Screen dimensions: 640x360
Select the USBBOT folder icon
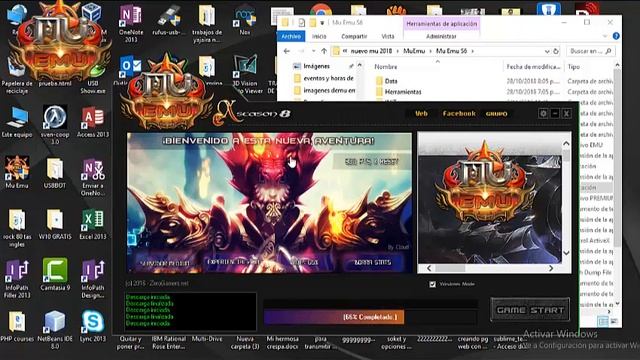click(x=55, y=173)
